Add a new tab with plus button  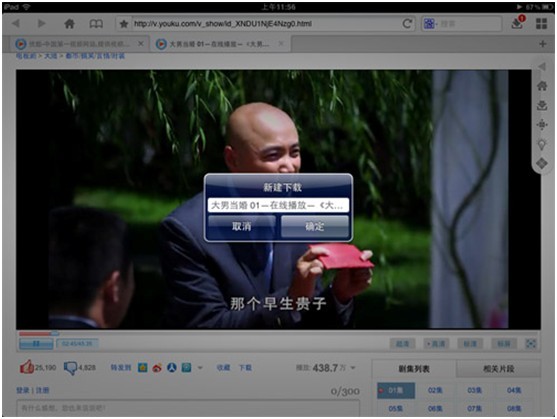click(x=542, y=44)
